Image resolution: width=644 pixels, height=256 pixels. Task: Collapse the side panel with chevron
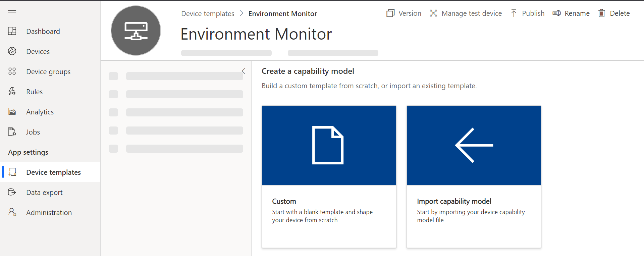[244, 71]
